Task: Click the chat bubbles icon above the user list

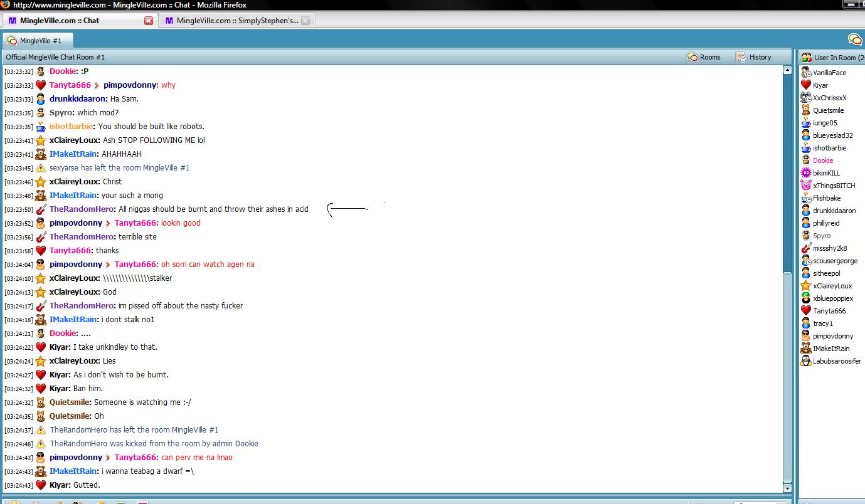Action: (855, 40)
